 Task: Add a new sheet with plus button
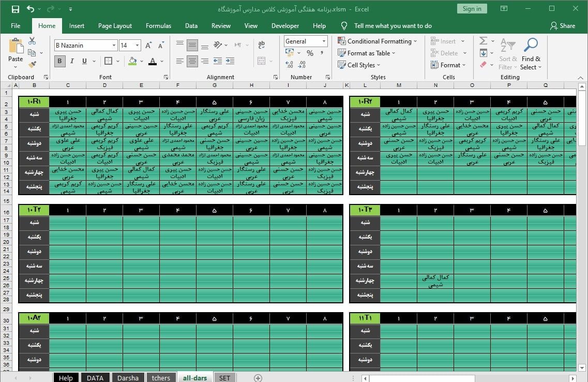point(258,377)
